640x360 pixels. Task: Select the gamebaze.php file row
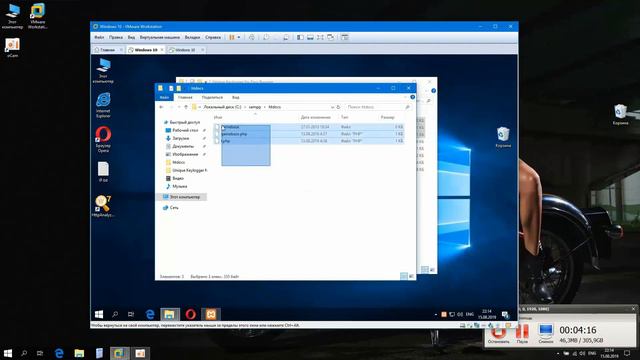click(309, 134)
